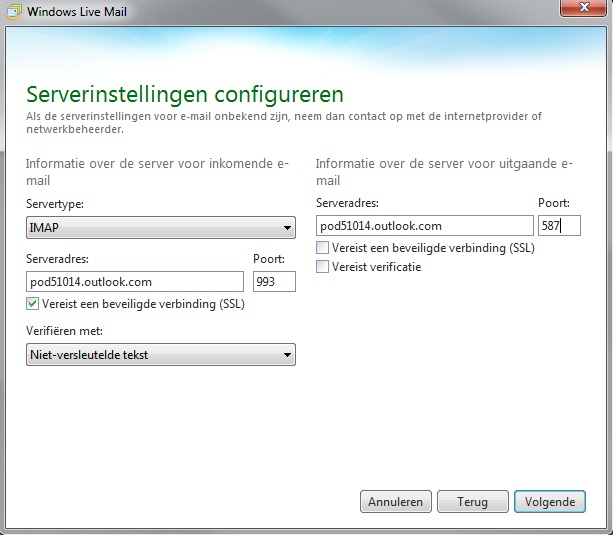Click the Terug button
This screenshot has height=535, width=613.
pyautogui.click(x=473, y=502)
